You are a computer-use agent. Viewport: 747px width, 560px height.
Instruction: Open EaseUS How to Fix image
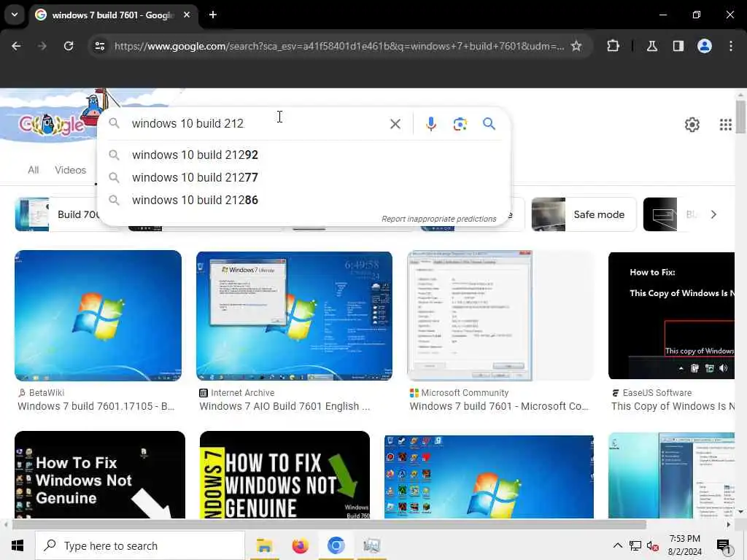coord(671,315)
